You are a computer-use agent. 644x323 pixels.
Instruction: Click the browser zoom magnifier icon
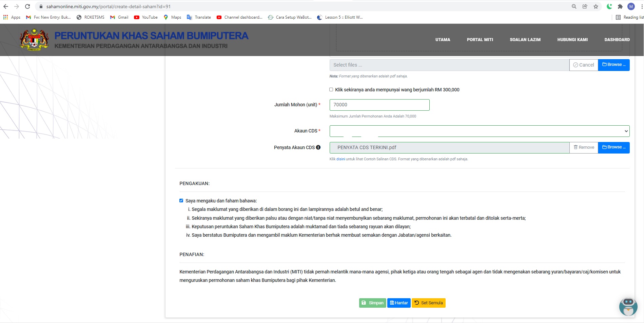574,6
